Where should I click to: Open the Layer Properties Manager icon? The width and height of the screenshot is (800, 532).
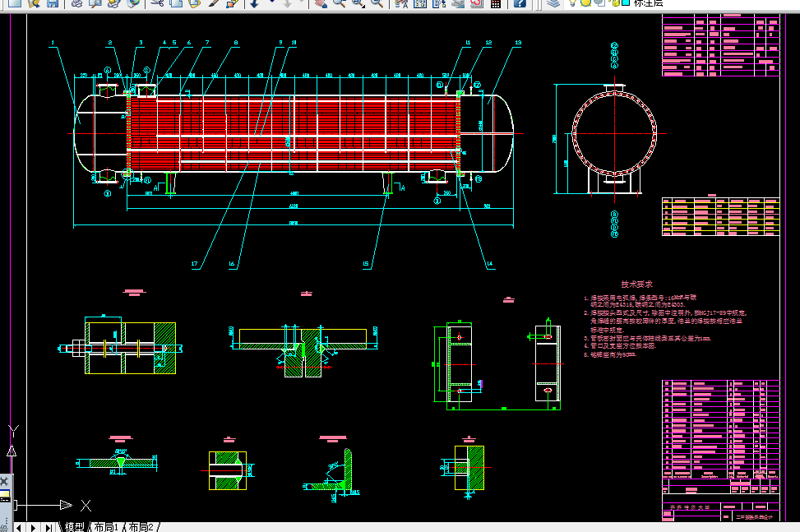[x=553, y=3]
